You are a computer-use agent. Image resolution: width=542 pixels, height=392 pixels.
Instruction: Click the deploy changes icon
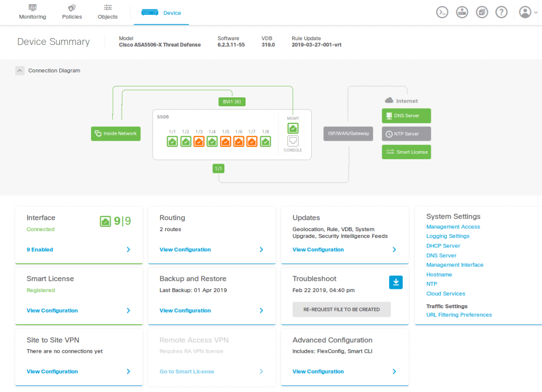462,13
